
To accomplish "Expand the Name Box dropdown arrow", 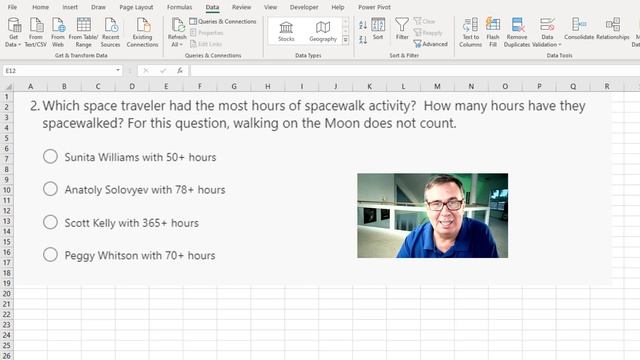I will click(x=118, y=71).
